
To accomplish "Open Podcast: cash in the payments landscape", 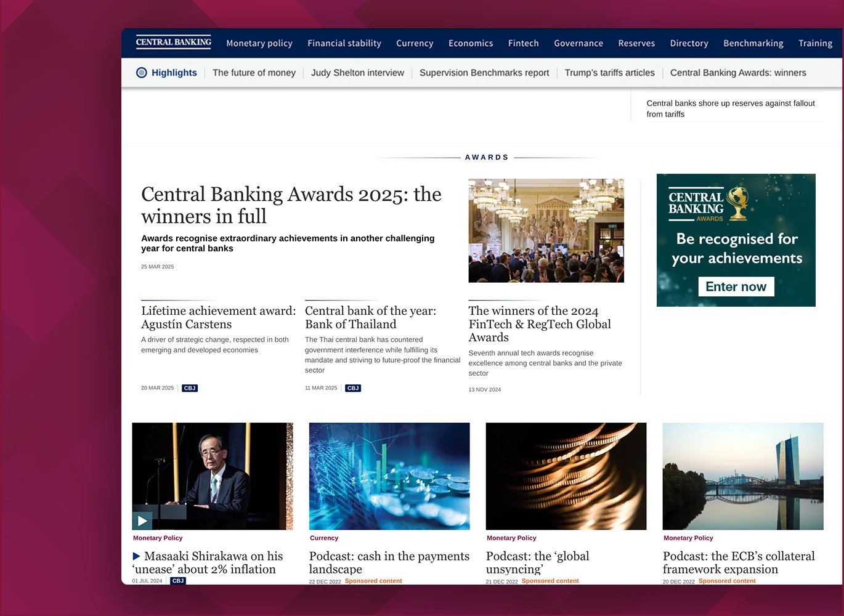I will (389, 562).
